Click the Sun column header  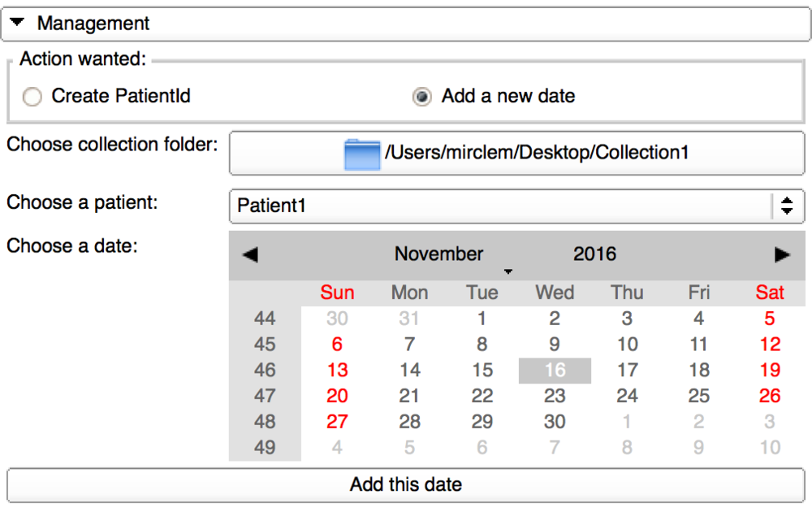337,293
